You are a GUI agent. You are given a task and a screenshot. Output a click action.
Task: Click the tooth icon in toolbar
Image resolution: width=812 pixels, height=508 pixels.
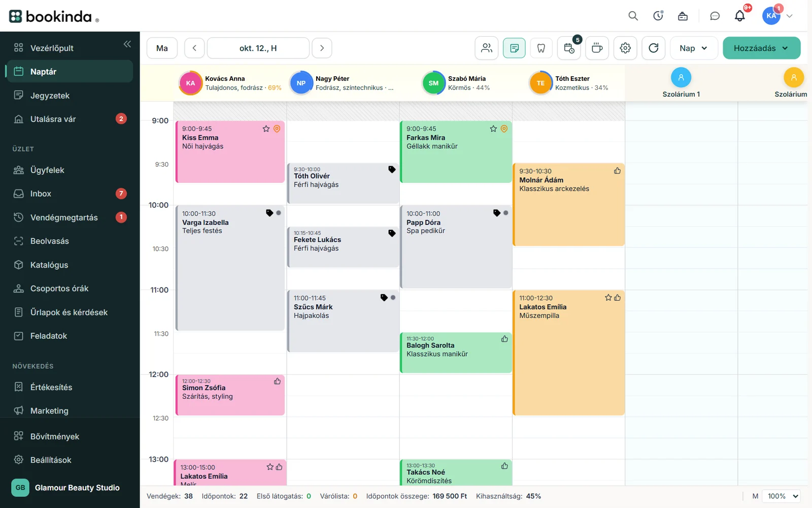(542, 48)
